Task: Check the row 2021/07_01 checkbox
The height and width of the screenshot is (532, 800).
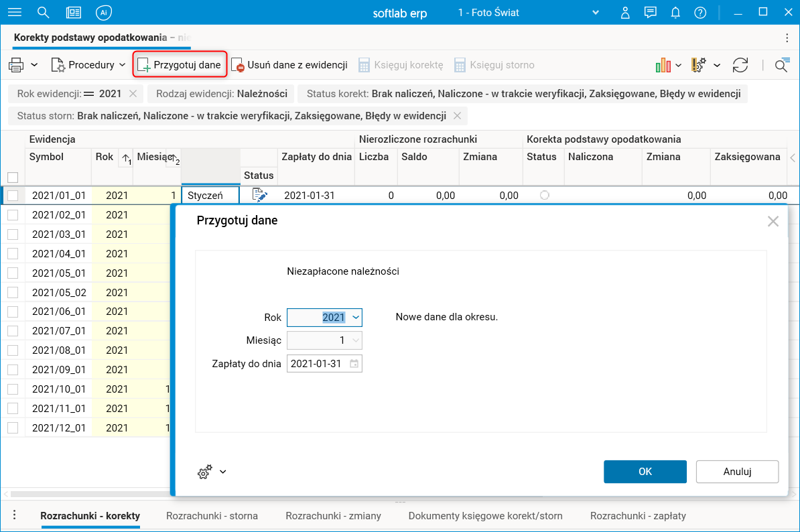Action: pyautogui.click(x=13, y=331)
